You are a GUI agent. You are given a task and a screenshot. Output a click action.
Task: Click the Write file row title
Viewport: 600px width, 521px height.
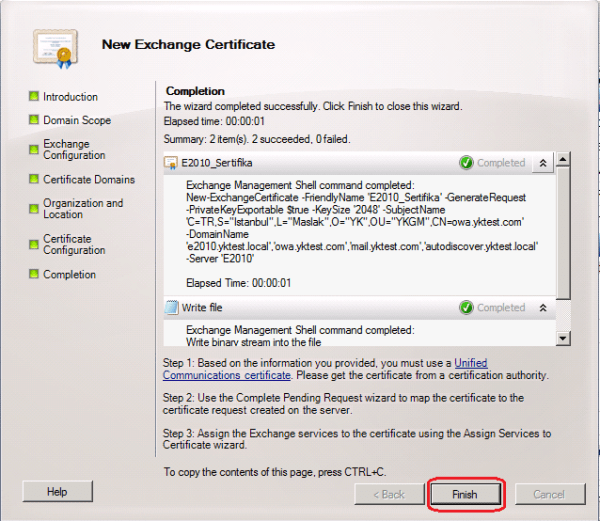(202, 308)
